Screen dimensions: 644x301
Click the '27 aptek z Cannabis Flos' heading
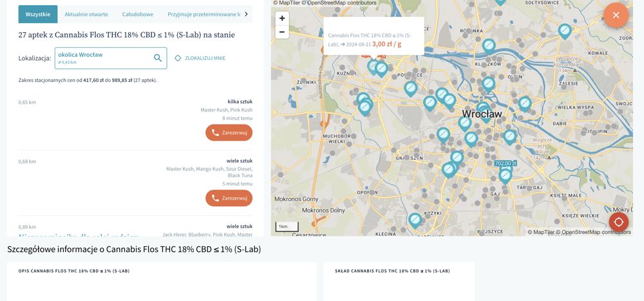[126, 35]
